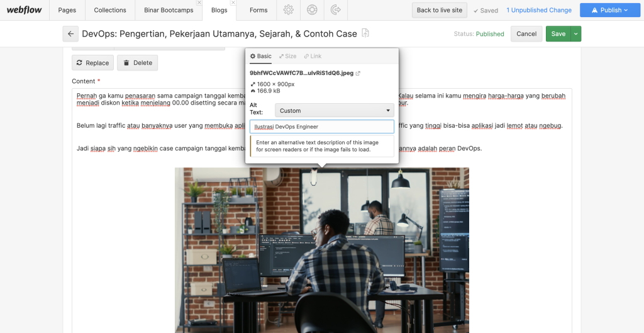This screenshot has width=644, height=333.
Task: Click the logout arrow icon
Action: click(x=336, y=10)
